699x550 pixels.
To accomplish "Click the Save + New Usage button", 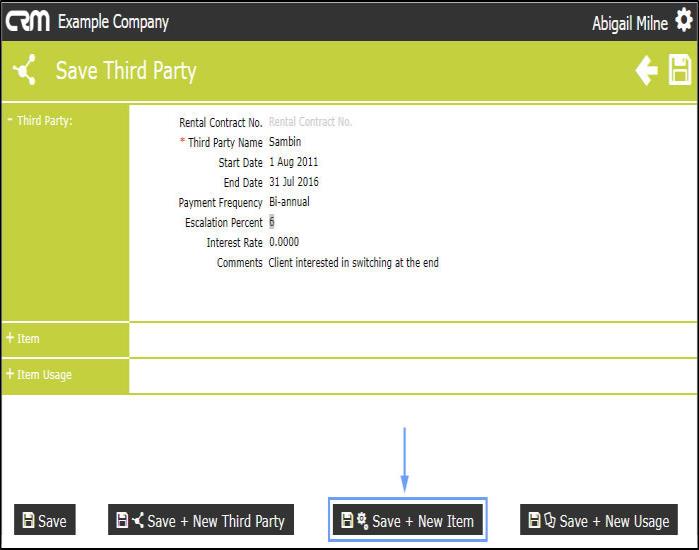I will (599, 520).
